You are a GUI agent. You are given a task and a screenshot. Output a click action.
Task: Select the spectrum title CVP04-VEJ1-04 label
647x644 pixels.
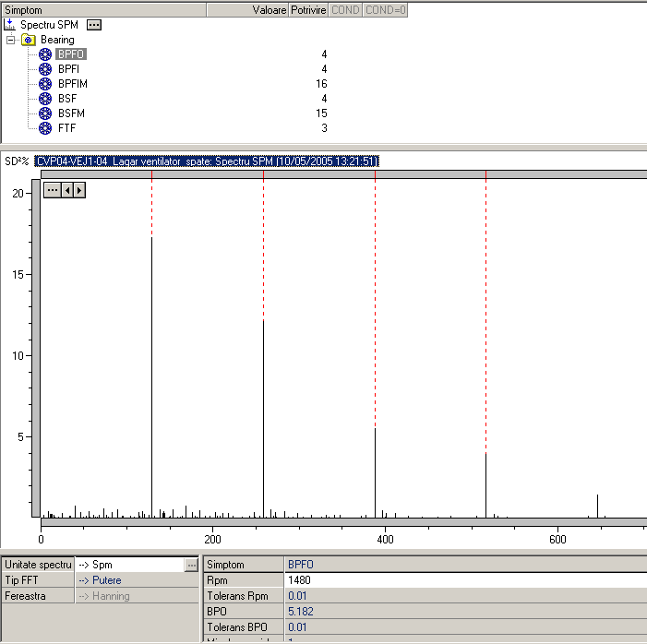point(207,161)
